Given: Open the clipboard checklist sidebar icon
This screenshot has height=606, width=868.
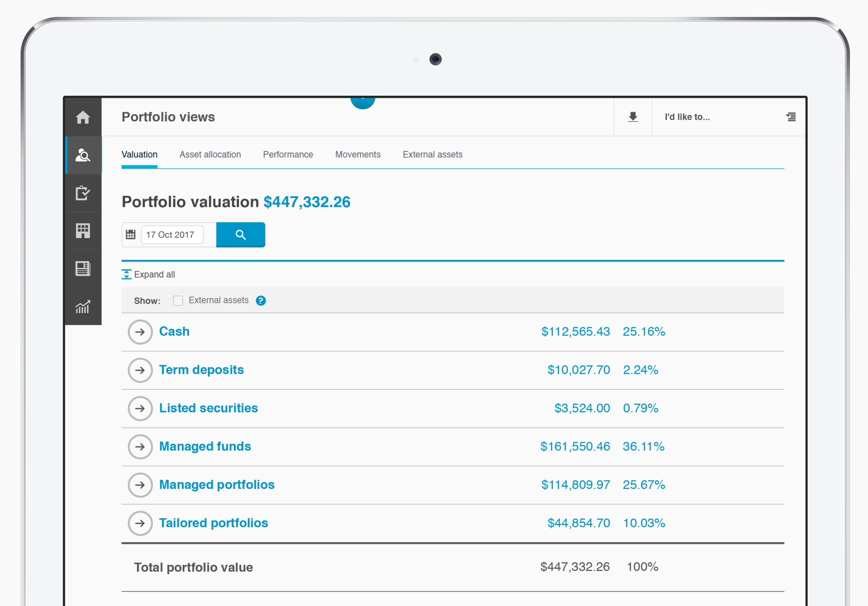Looking at the screenshot, I should [x=83, y=193].
